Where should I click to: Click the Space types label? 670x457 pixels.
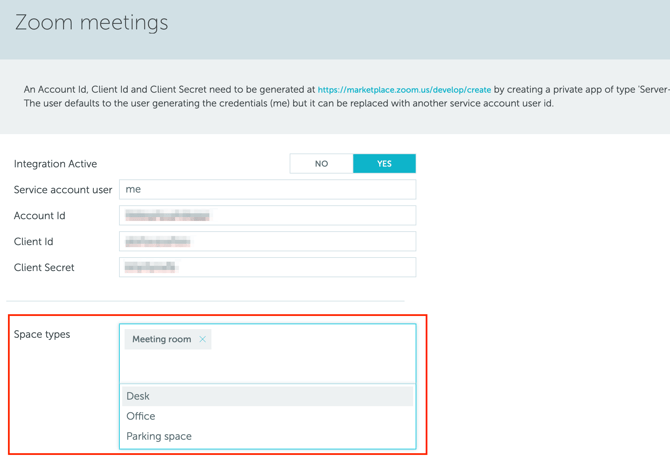[x=42, y=334]
